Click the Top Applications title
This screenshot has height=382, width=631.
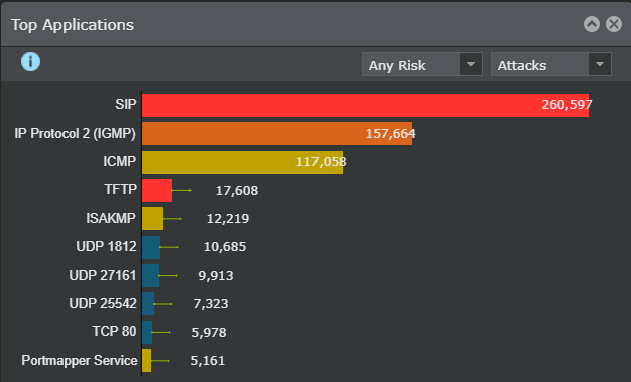(72, 25)
